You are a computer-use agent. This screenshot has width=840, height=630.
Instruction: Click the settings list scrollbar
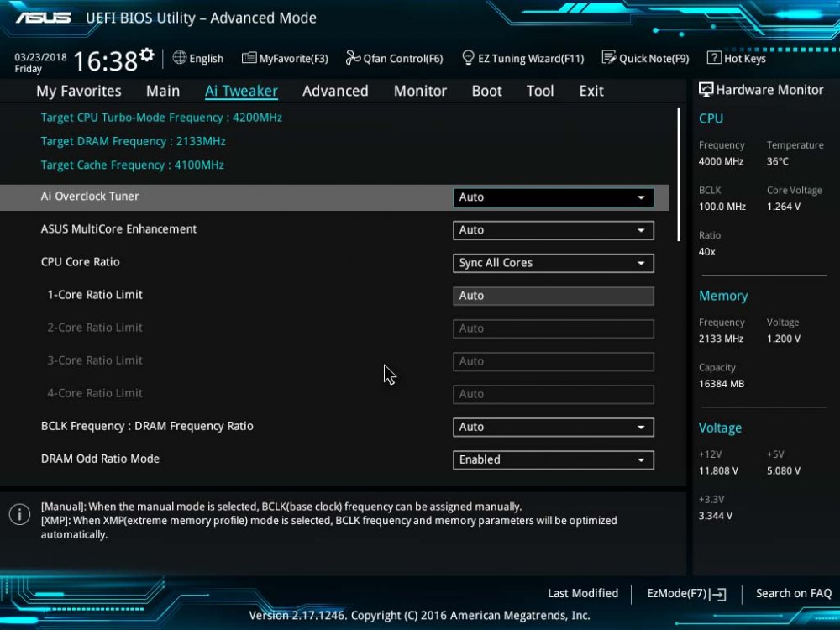click(x=679, y=174)
